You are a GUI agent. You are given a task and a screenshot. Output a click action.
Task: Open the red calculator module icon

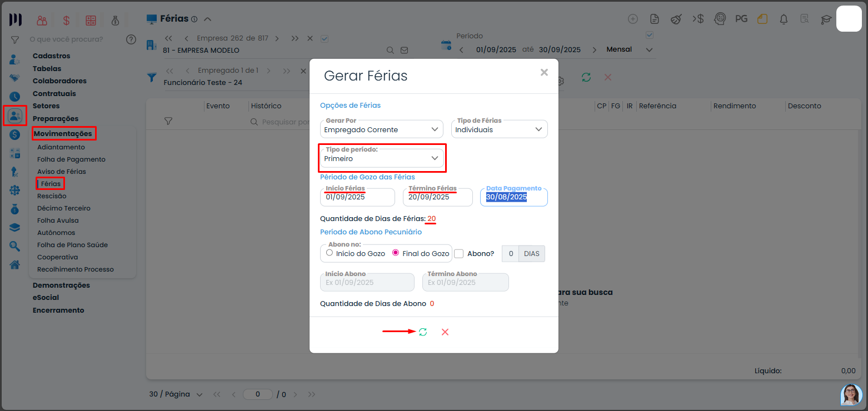(91, 21)
